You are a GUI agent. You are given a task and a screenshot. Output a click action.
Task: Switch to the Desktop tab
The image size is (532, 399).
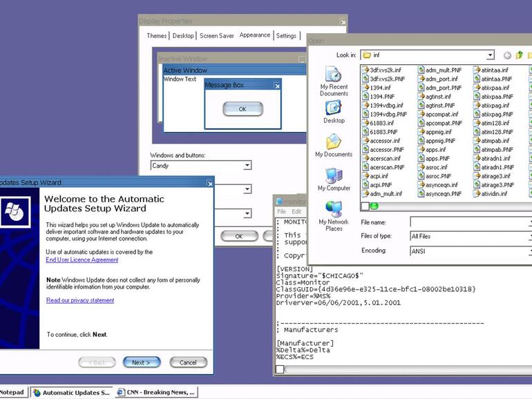click(x=183, y=36)
